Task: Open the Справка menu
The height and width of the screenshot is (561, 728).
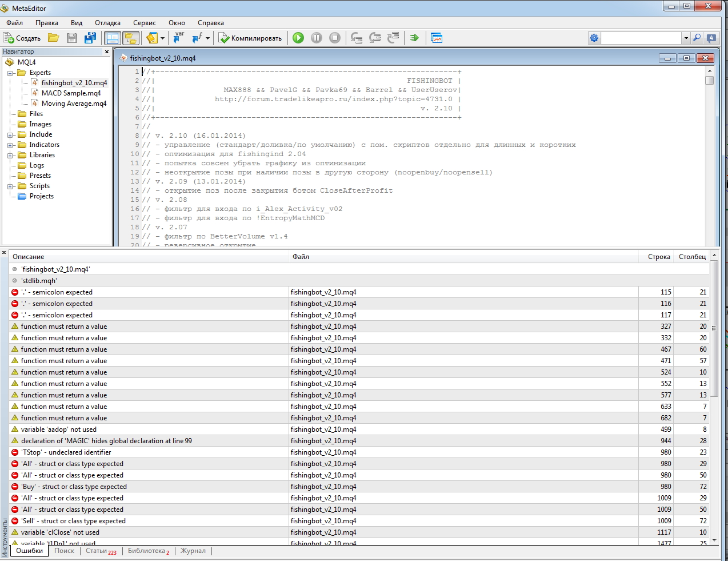Action: 211,23
